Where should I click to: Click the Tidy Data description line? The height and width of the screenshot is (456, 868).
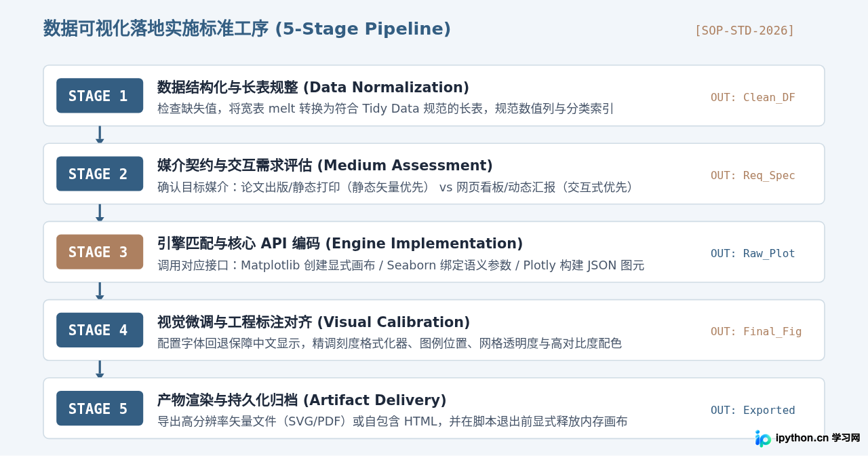click(385, 109)
